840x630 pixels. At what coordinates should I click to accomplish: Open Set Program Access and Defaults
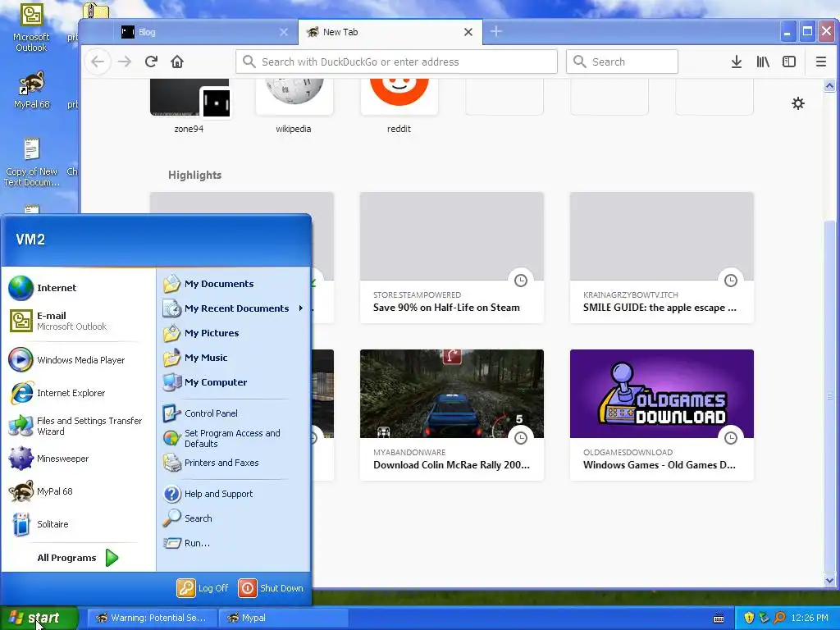(x=234, y=438)
